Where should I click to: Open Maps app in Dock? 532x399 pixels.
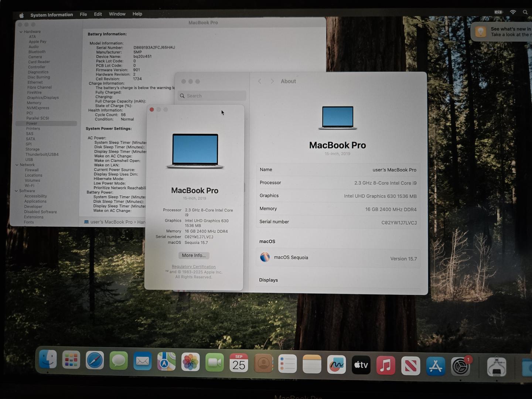tap(166, 362)
